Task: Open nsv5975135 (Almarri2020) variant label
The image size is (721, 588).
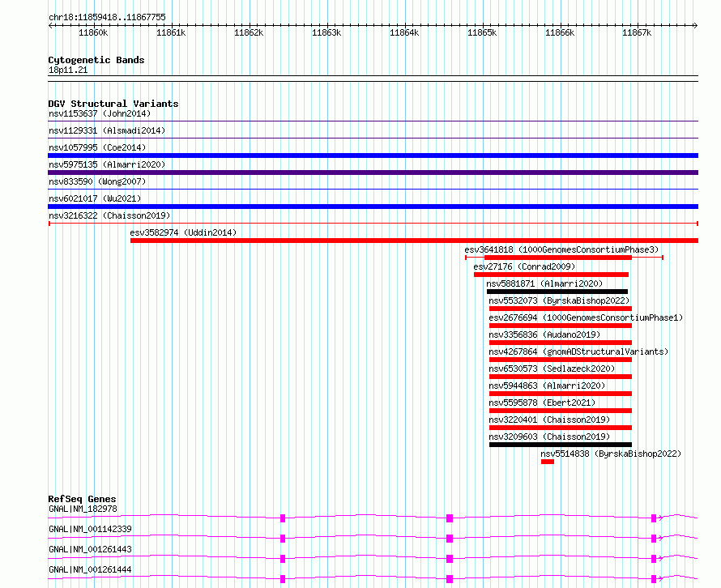Action: tap(107, 164)
